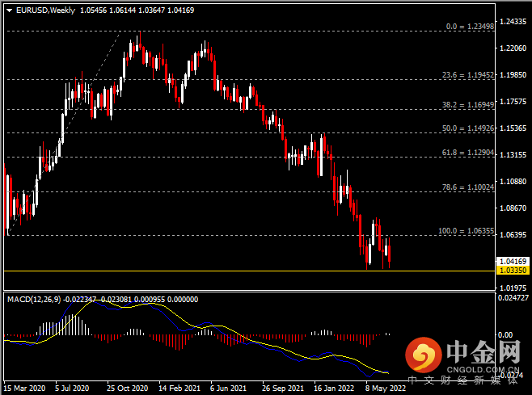The height and width of the screenshot is (395, 532).
Task: Click the 8 May 2022 date label
Action: click(383, 387)
